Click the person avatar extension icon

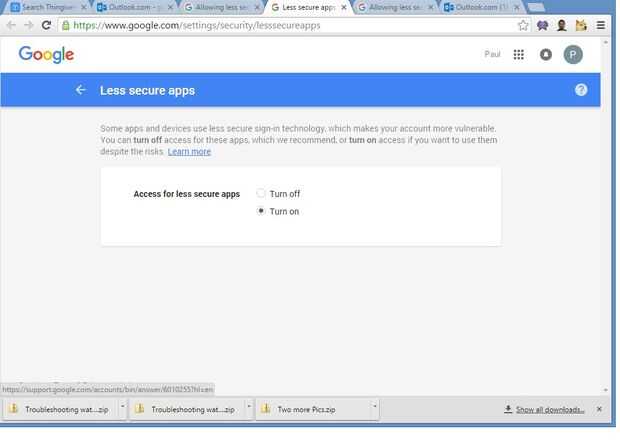[561, 26]
